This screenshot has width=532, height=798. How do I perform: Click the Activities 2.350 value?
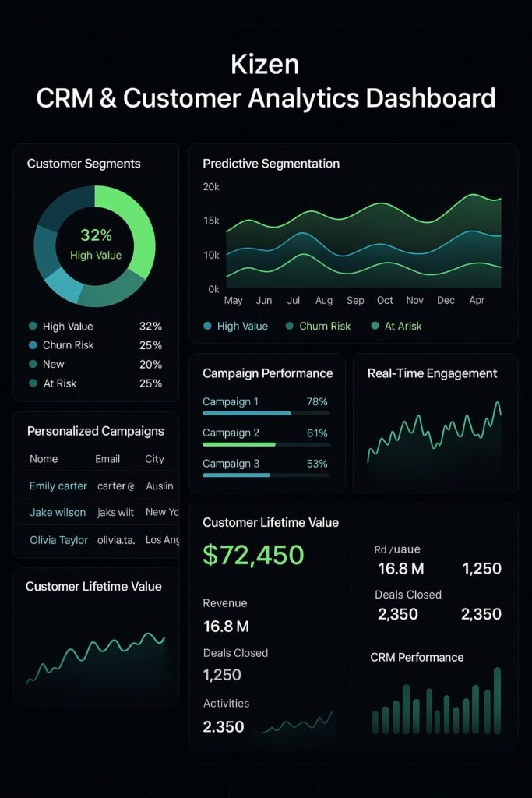224,727
